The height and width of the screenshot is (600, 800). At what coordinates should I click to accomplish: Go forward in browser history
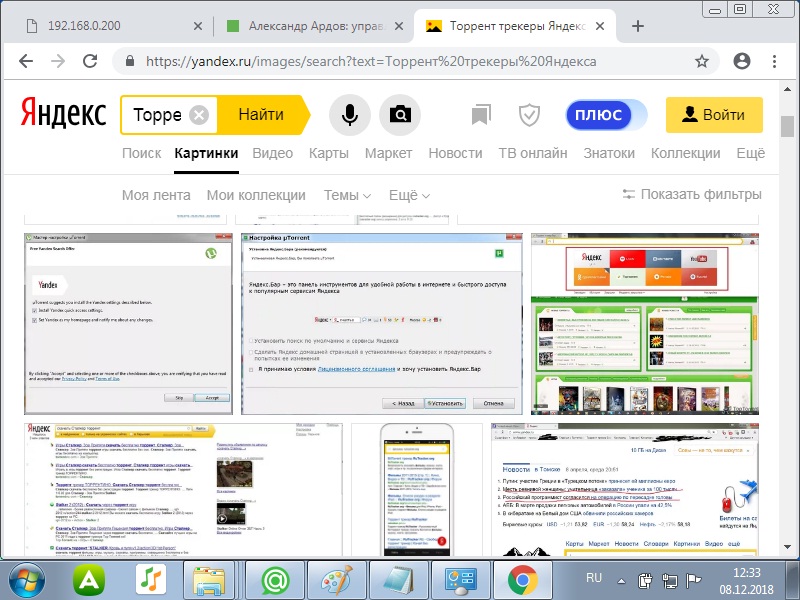(58, 61)
